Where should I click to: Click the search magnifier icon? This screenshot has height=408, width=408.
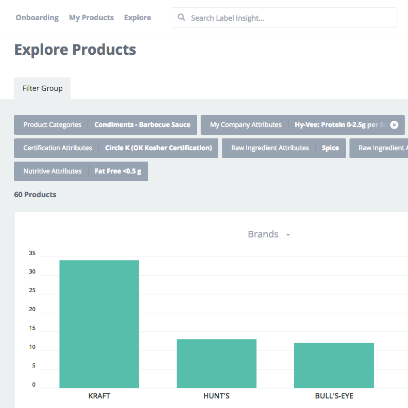pos(181,17)
